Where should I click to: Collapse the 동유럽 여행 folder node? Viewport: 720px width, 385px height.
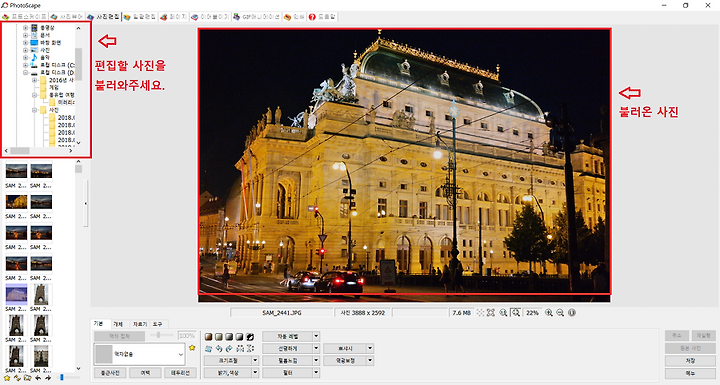pos(34,95)
